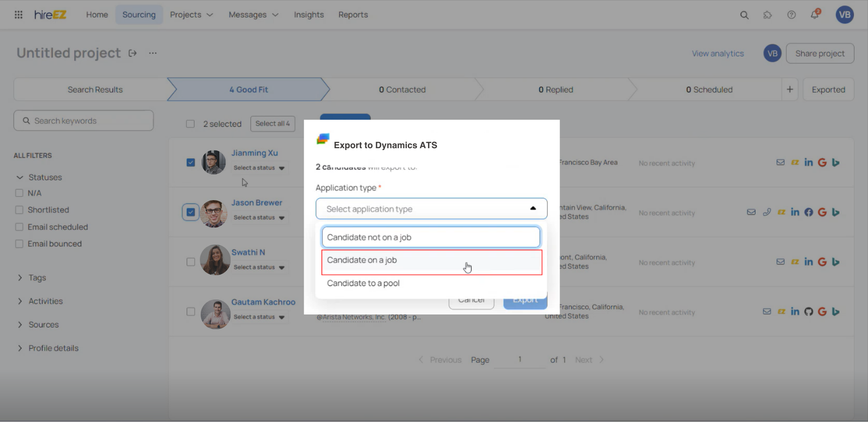Open the Select application type dropdown

coord(431,209)
